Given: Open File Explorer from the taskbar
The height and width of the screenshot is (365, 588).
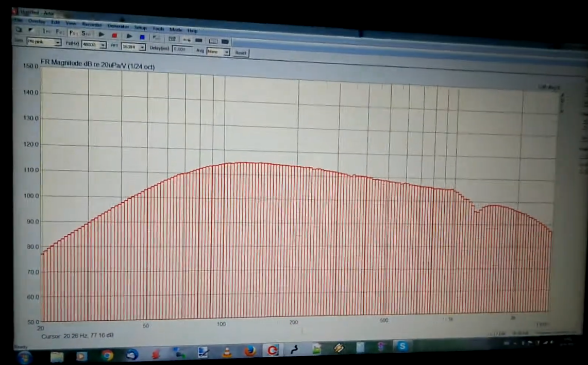Looking at the screenshot, I should (57, 356).
